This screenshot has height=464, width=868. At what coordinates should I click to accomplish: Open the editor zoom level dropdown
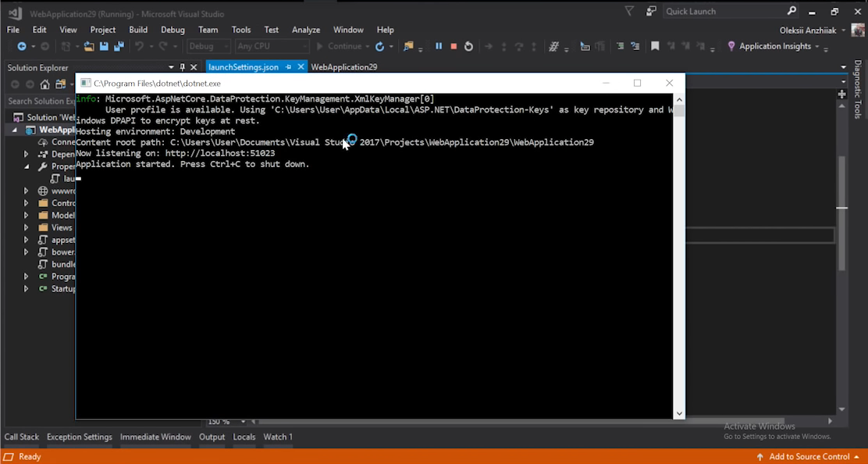[243, 422]
